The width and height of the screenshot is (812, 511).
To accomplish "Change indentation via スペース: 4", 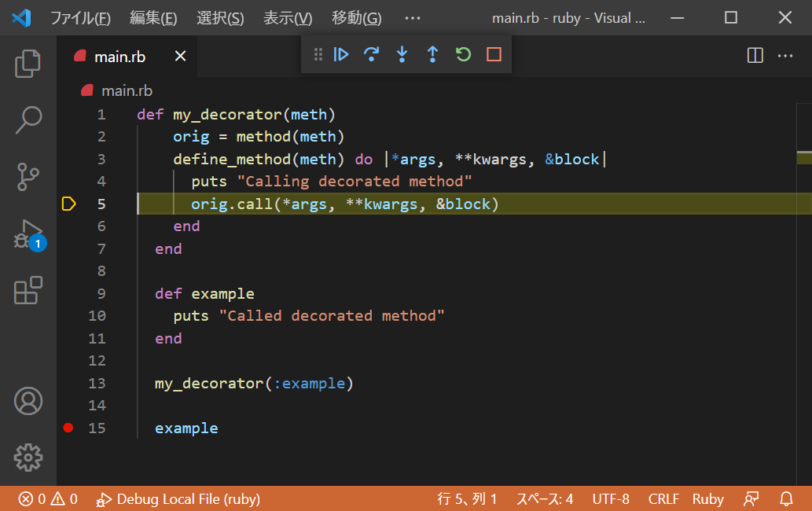I will tap(545, 499).
